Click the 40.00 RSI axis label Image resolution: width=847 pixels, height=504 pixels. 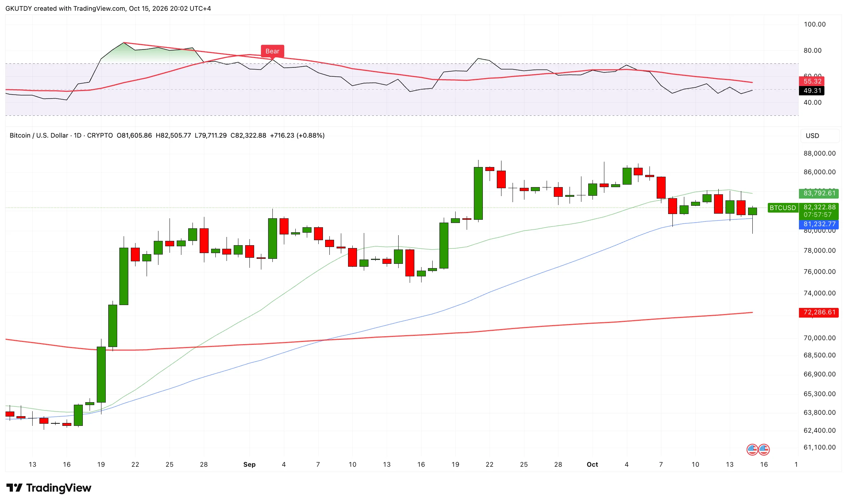tap(812, 103)
